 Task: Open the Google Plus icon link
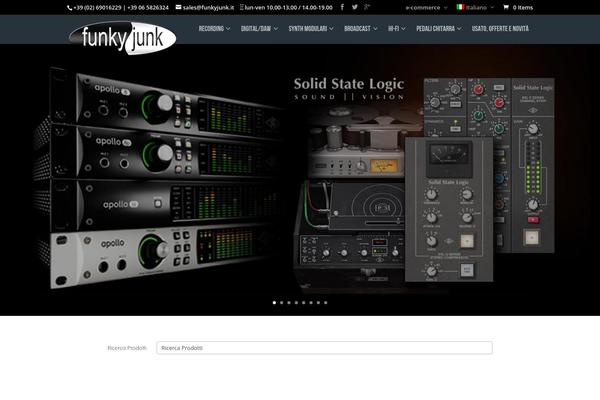(x=367, y=7)
